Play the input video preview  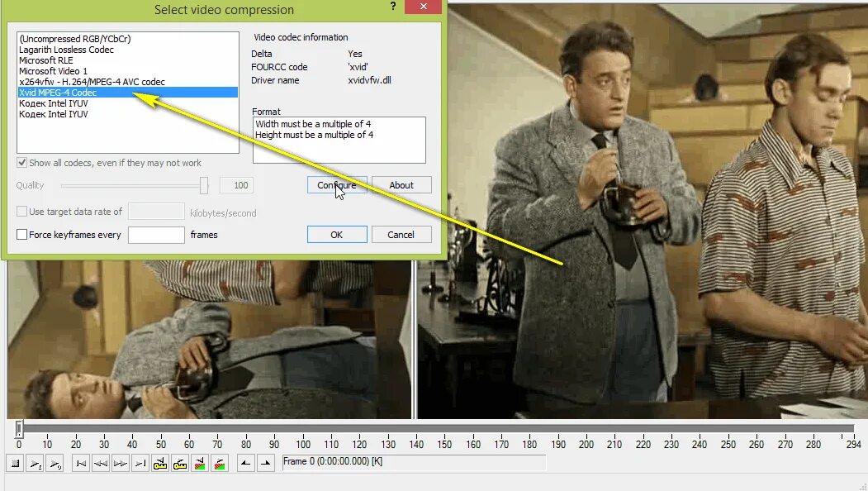point(35,463)
